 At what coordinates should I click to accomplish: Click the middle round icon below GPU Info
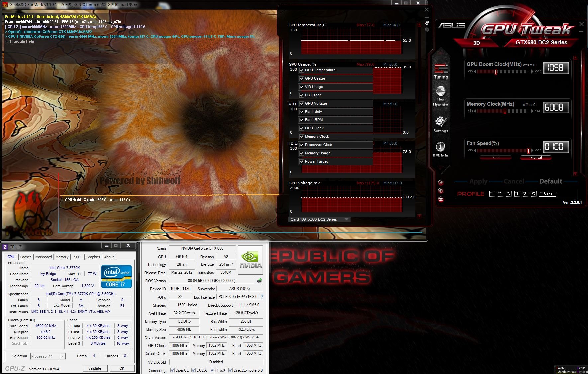pyautogui.click(x=441, y=191)
